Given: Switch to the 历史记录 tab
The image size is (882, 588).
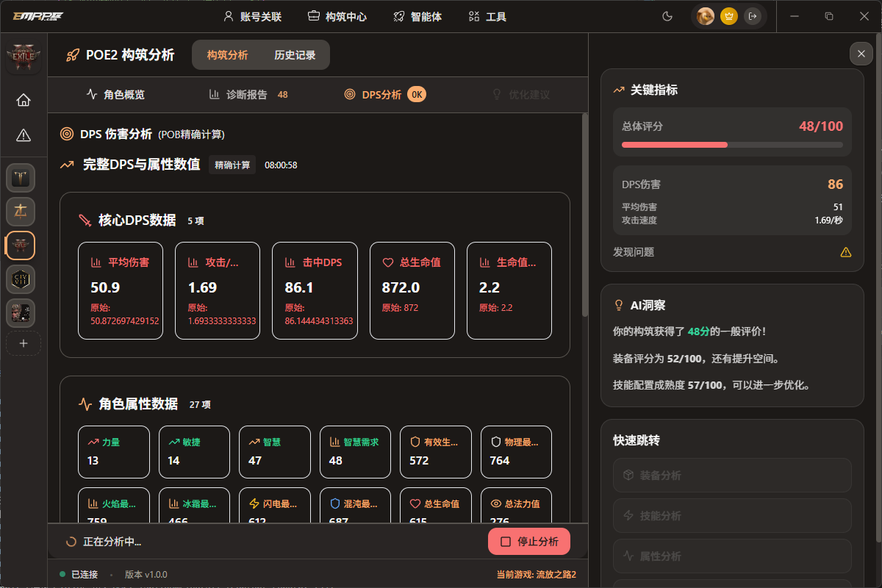Looking at the screenshot, I should 295,54.
